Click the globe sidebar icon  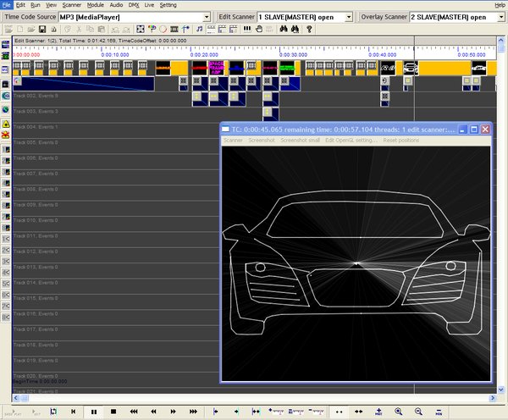6,109
